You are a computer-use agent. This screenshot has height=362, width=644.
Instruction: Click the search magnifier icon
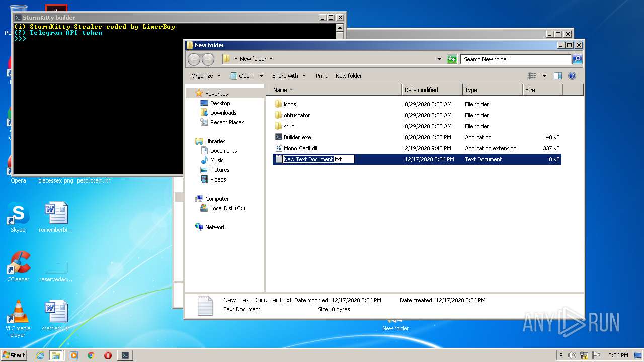tap(577, 59)
